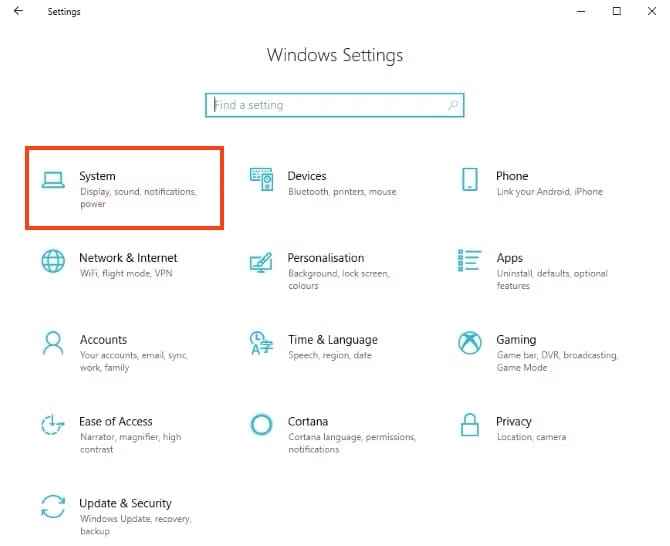Click the System laptop icon

coord(53,180)
